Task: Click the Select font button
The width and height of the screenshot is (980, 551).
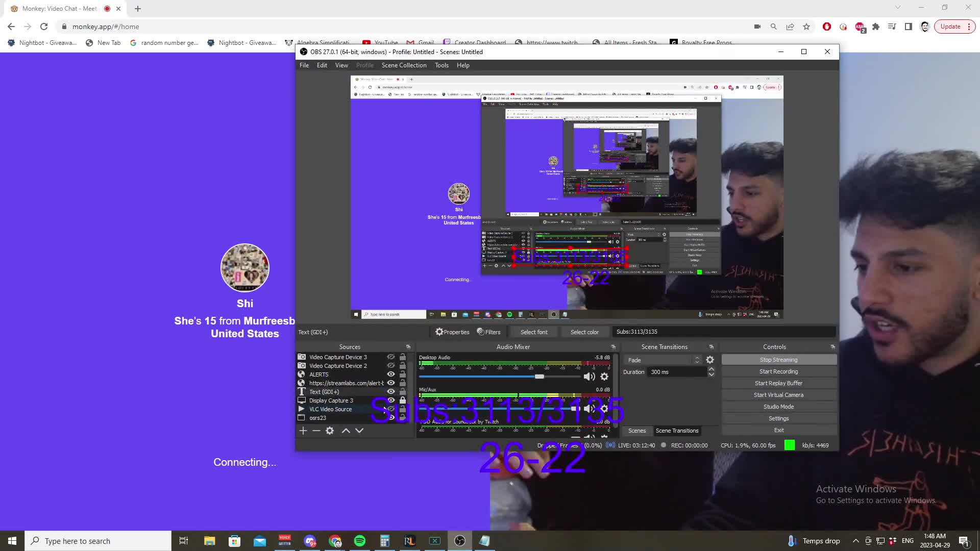Action: pos(534,332)
